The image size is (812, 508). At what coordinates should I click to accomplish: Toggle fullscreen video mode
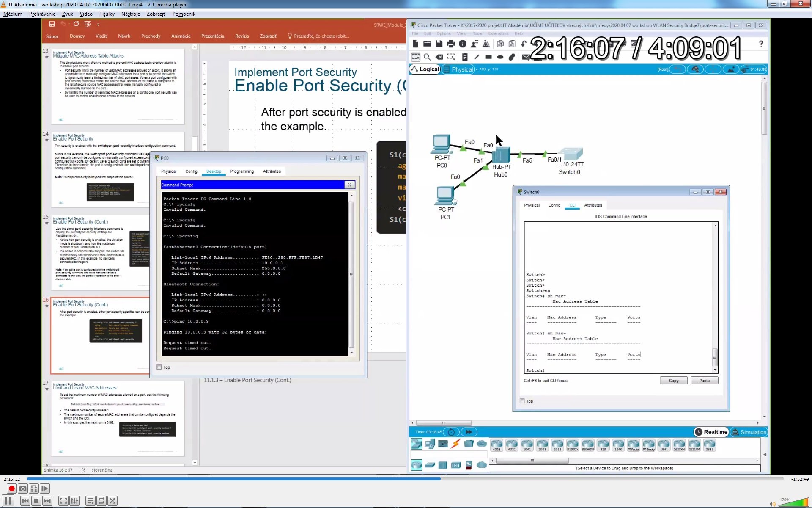click(63, 501)
